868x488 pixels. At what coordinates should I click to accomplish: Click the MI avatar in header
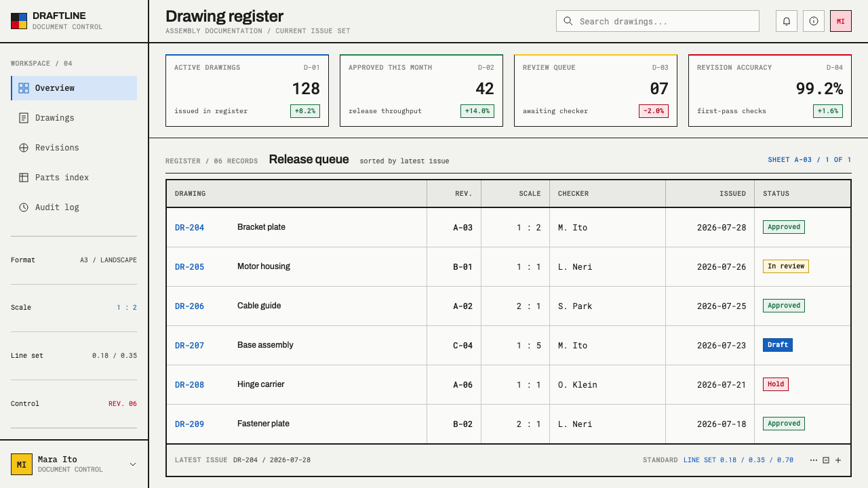coord(841,21)
